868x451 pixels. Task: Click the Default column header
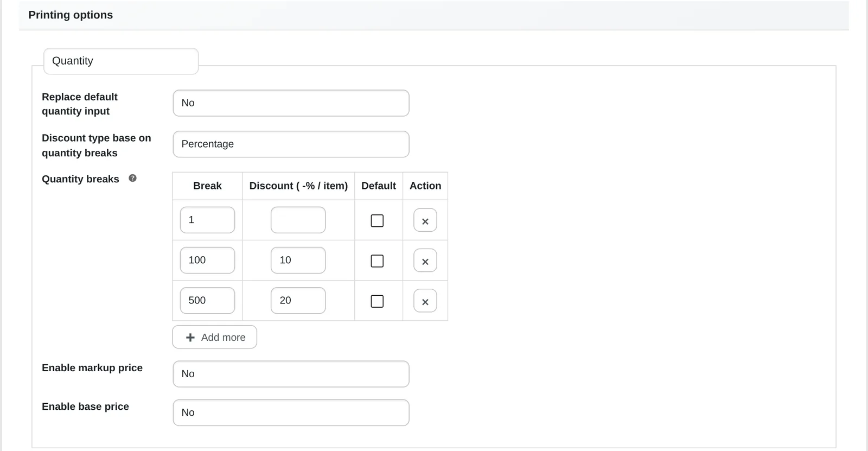[x=379, y=186]
